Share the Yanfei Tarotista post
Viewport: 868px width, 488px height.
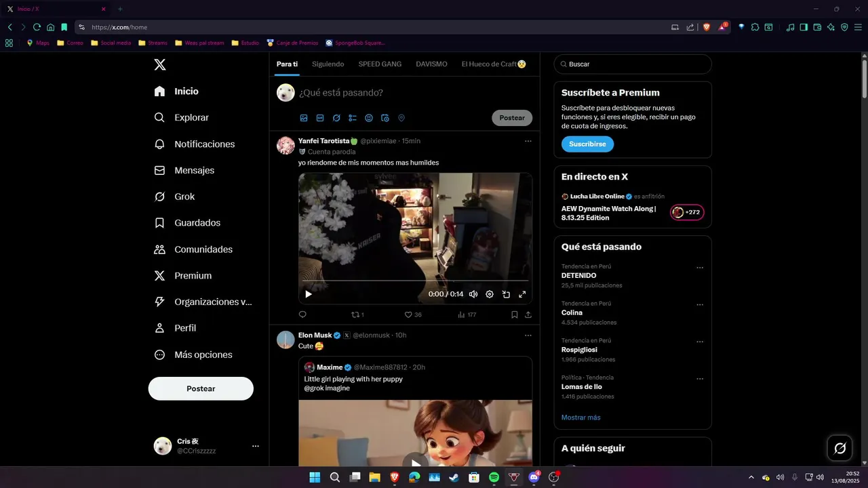(528, 314)
